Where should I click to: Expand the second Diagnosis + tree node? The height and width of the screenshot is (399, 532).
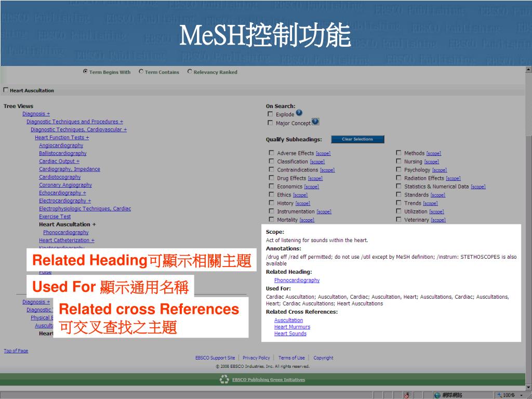(36, 302)
